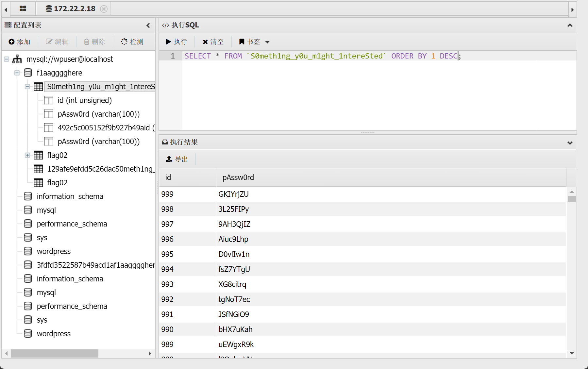Open the first wordpress database
The image size is (588, 369).
click(x=54, y=251)
